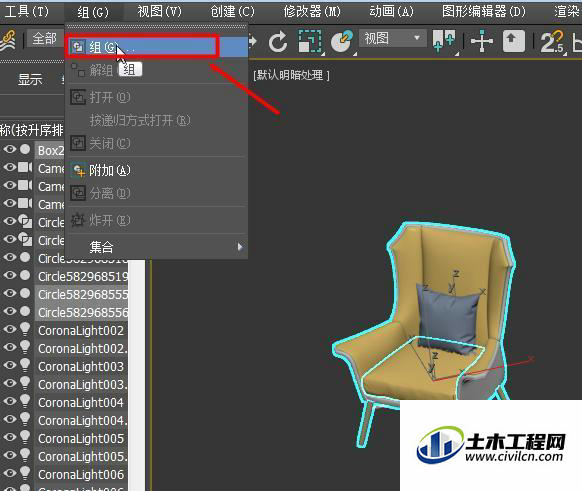This screenshot has height=491, width=582.
Task: Open the 动画(A) menu
Action: (x=391, y=12)
